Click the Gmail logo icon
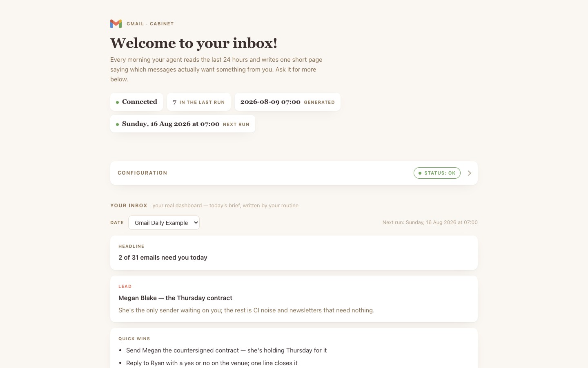 [x=116, y=24]
